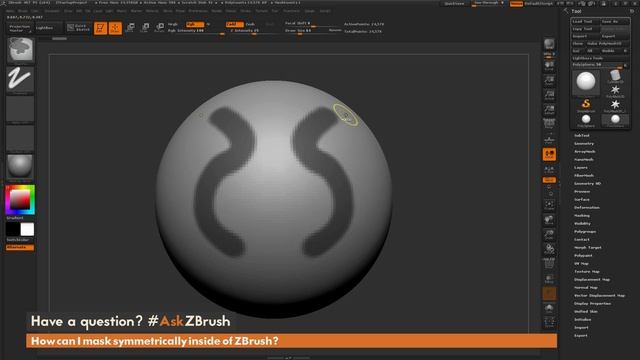640x360 pixels.
Task: Click the QuickSave button
Action: 454,4
